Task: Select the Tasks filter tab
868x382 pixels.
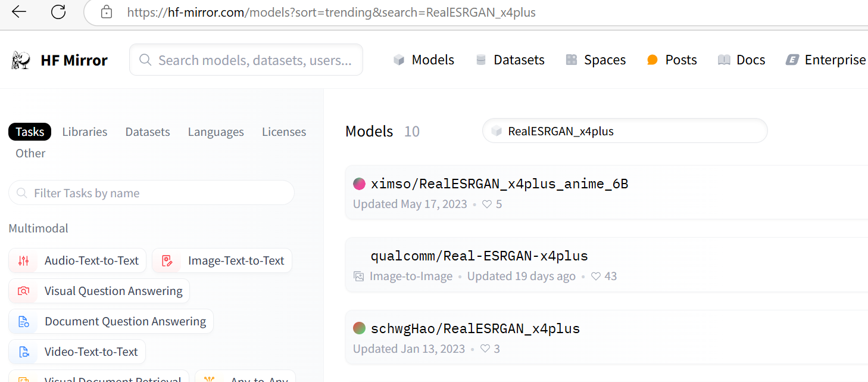Action: pos(30,132)
